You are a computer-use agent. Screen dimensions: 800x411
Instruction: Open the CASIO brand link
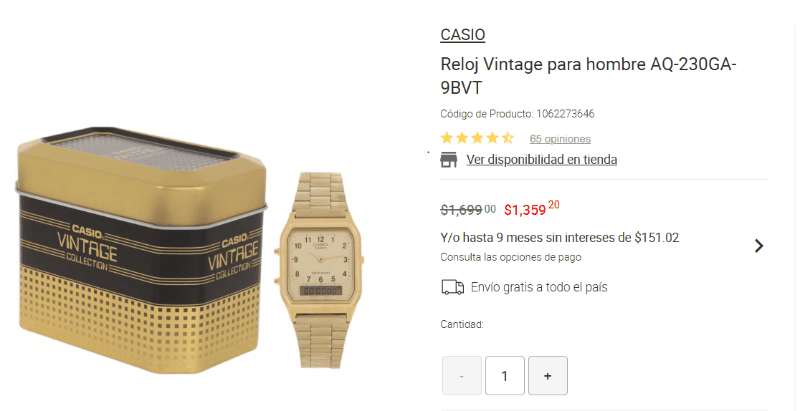[x=462, y=35]
